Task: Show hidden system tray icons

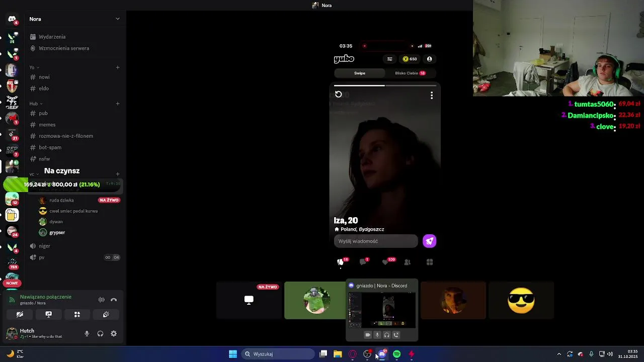Action: tap(559, 354)
